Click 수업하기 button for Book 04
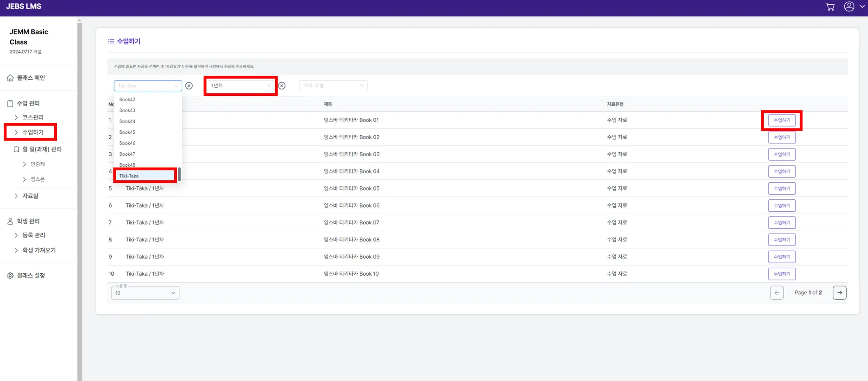Viewport: 868px width, 381px height. (782, 171)
